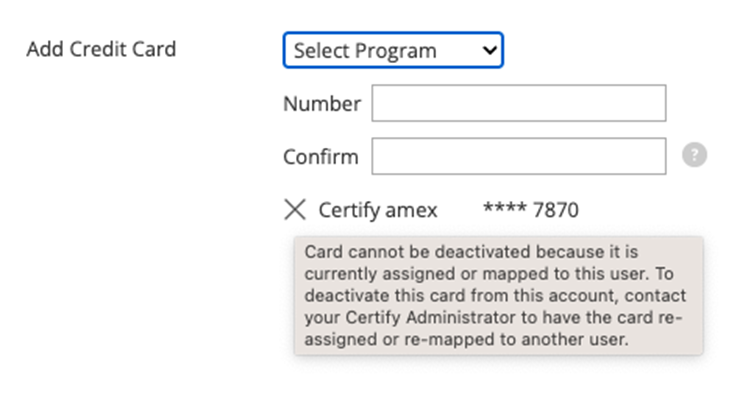Screen dimensions: 754x403
Task: Focus the Confirm card number field
Action: tap(518, 156)
